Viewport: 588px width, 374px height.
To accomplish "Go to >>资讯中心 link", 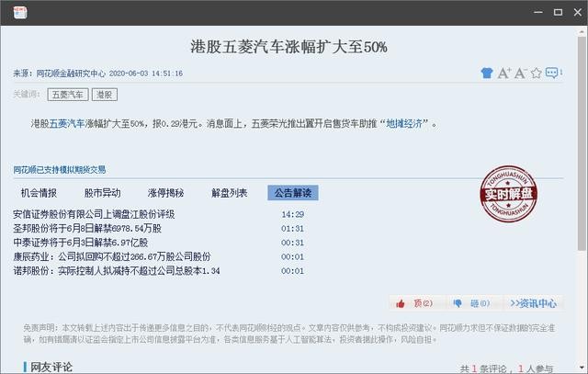I will pyautogui.click(x=533, y=303).
